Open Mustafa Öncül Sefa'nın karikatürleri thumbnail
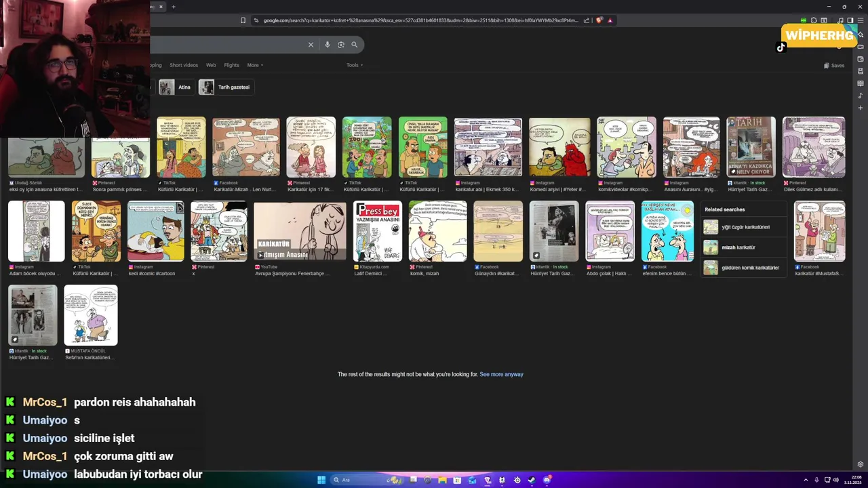The image size is (868, 488). point(91,315)
